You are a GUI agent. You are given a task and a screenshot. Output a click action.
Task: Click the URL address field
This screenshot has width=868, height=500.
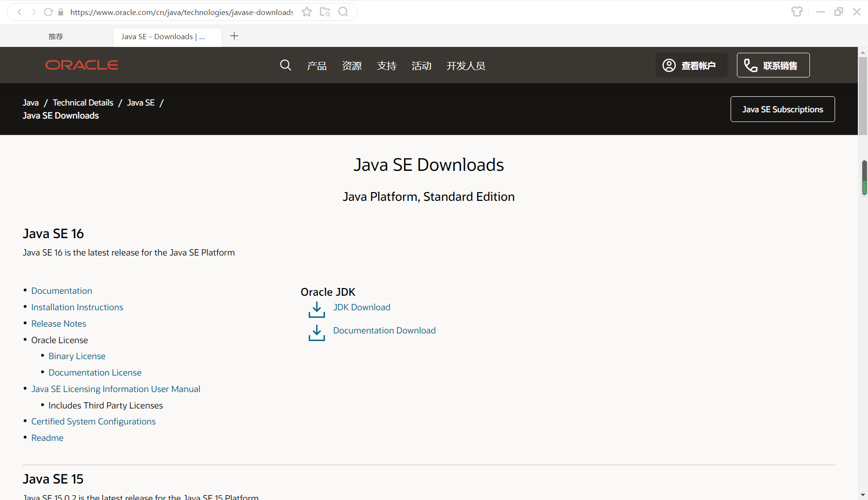(x=181, y=12)
